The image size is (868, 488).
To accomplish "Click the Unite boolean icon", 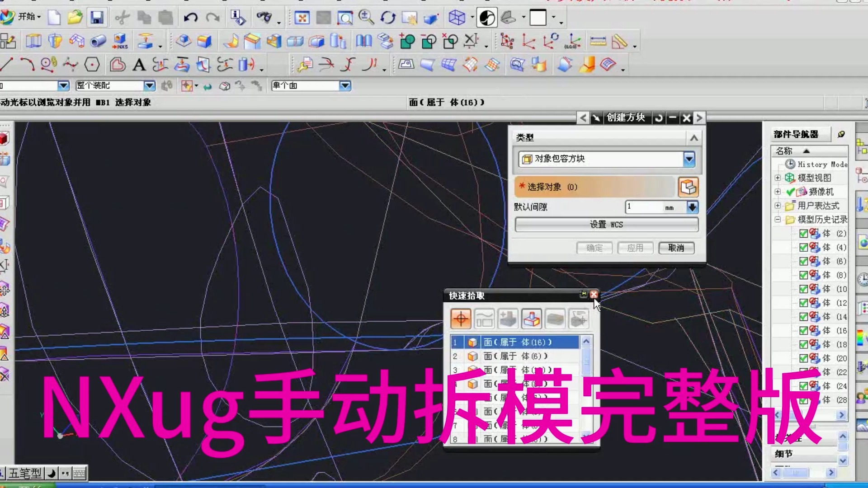I will [407, 41].
